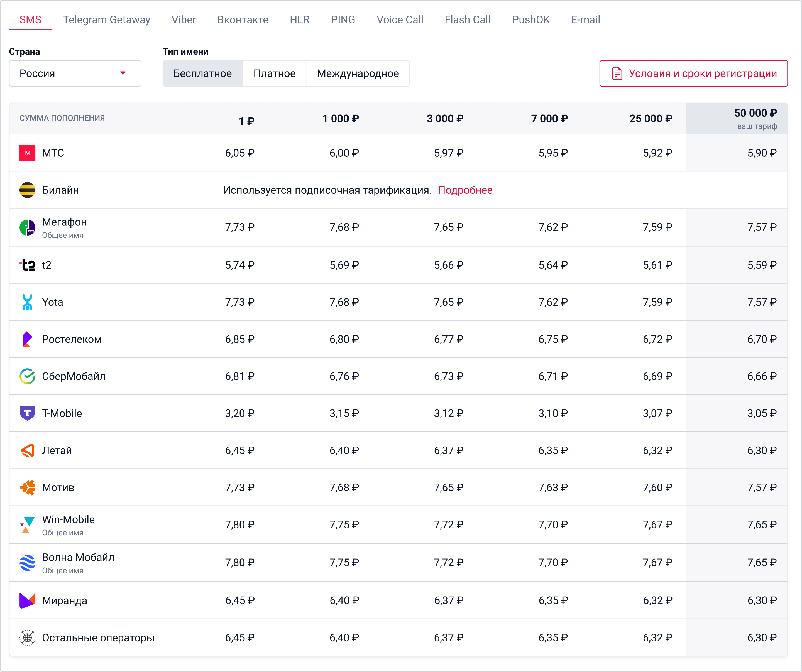Open the Flash Call tab
This screenshot has width=802, height=672.
(x=468, y=19)
